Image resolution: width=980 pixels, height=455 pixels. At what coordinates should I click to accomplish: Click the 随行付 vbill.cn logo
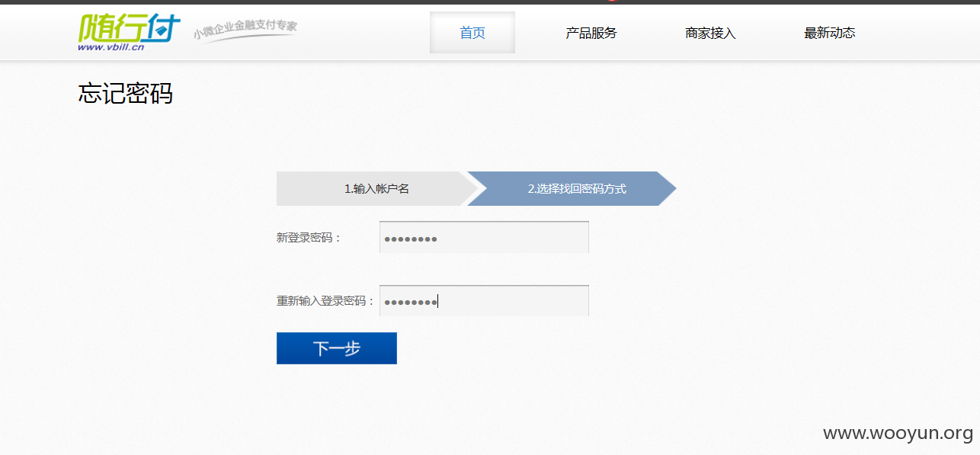[x=129, y=33]
